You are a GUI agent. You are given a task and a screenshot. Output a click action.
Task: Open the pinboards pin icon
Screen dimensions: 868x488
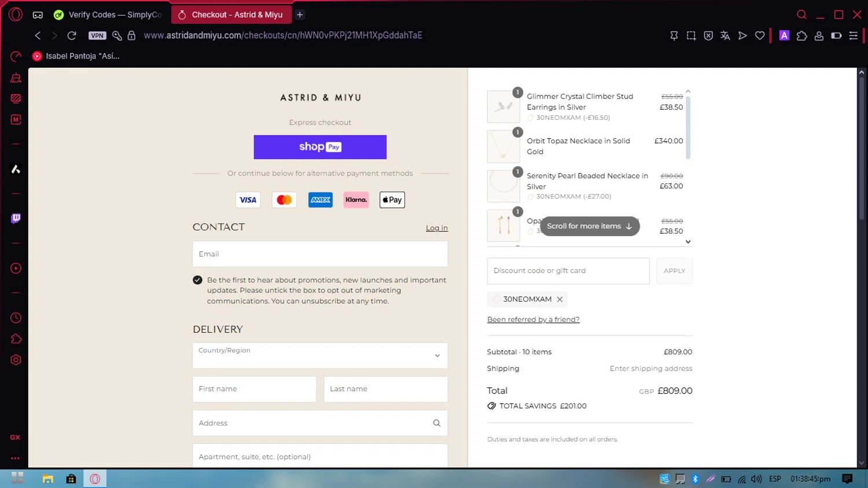(674, 36)
